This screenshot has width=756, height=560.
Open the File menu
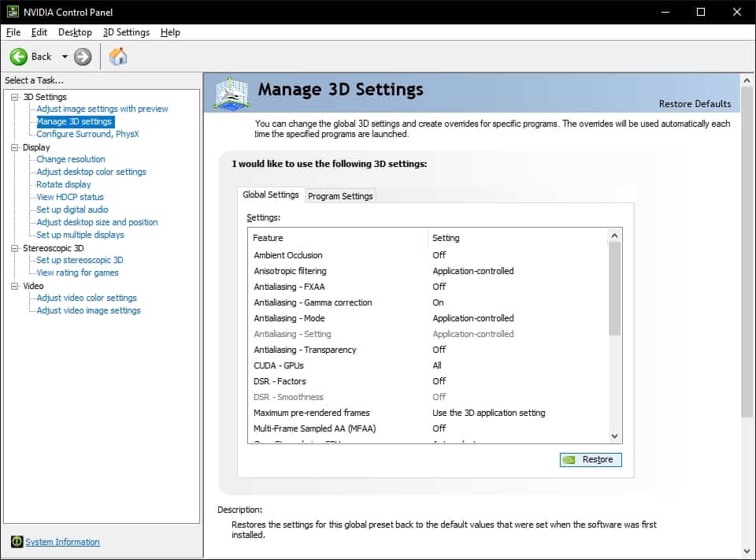(13, 32)
